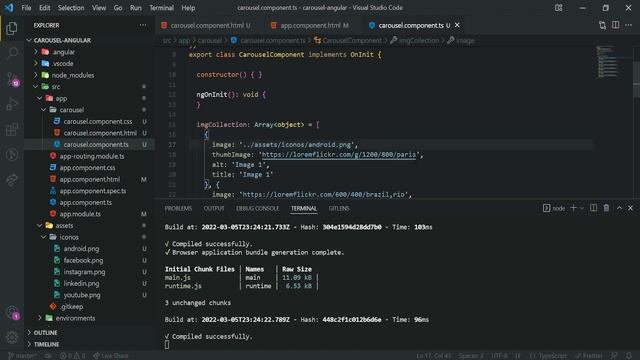
Task: Open the Manage gear settings icon
Action: point(12,337)
